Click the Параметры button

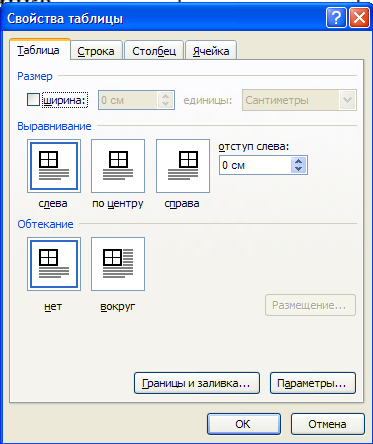pos(313,383)
